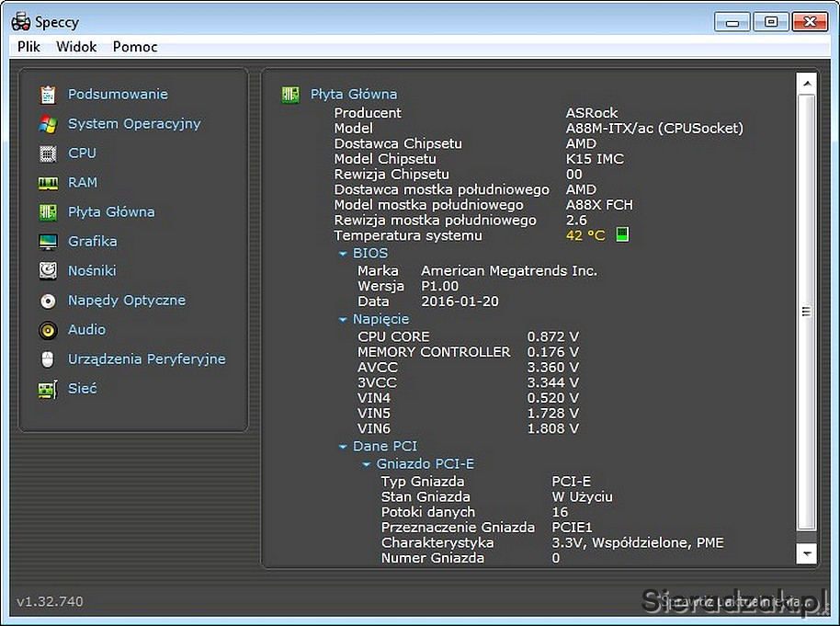Click the green temperature indicator icon
The image size is (840, 626).
[x=622, y=234]
